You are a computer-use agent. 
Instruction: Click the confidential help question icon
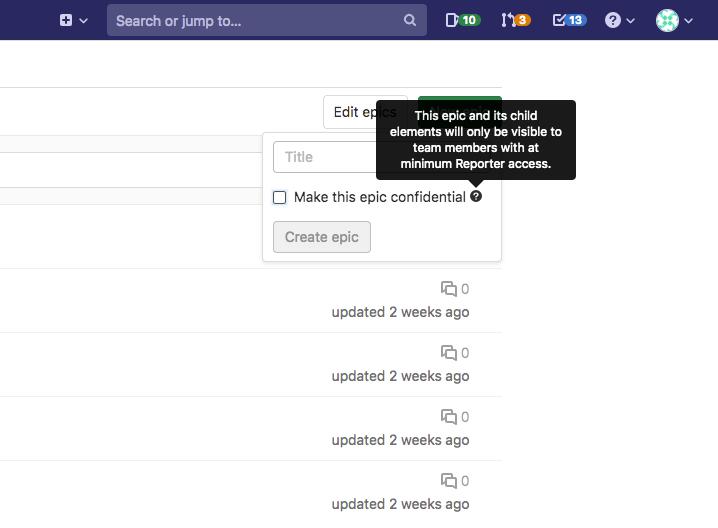click(x=476, y=197)
